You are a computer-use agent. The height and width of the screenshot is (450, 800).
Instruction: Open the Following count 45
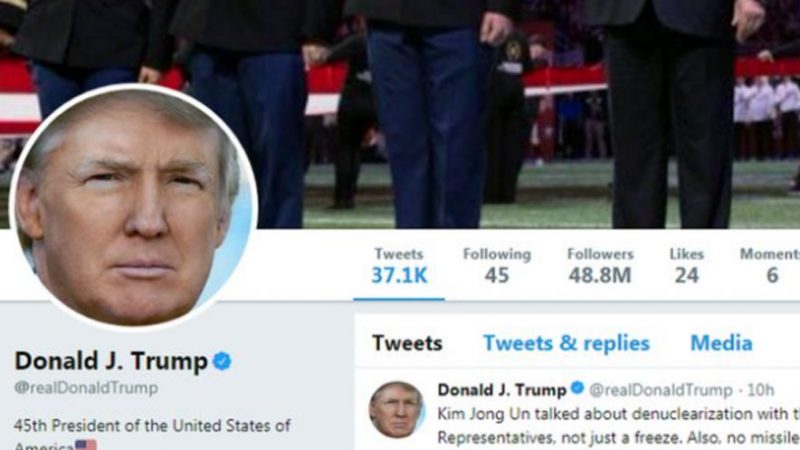click(x=497, y=266)
